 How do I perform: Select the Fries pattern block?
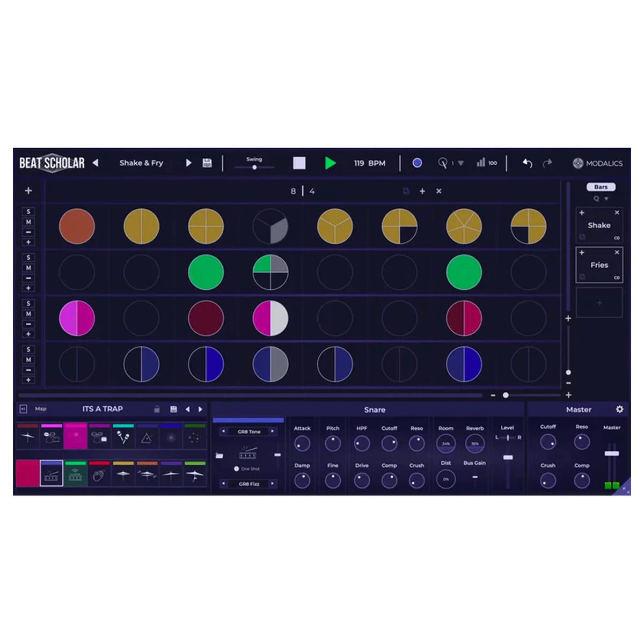[599, 265]
